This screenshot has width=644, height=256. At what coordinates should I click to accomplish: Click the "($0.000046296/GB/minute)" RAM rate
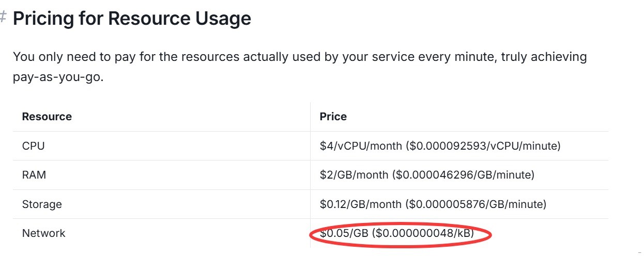click(x=463, y=175)
